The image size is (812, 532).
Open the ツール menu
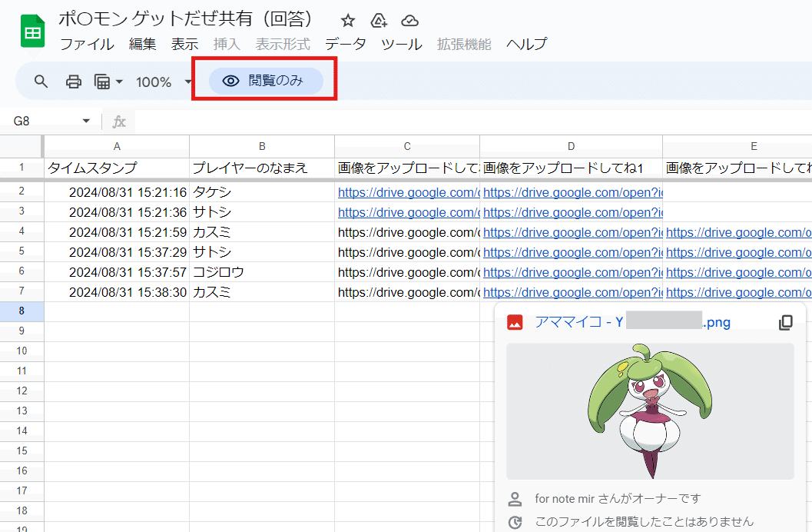401,45
